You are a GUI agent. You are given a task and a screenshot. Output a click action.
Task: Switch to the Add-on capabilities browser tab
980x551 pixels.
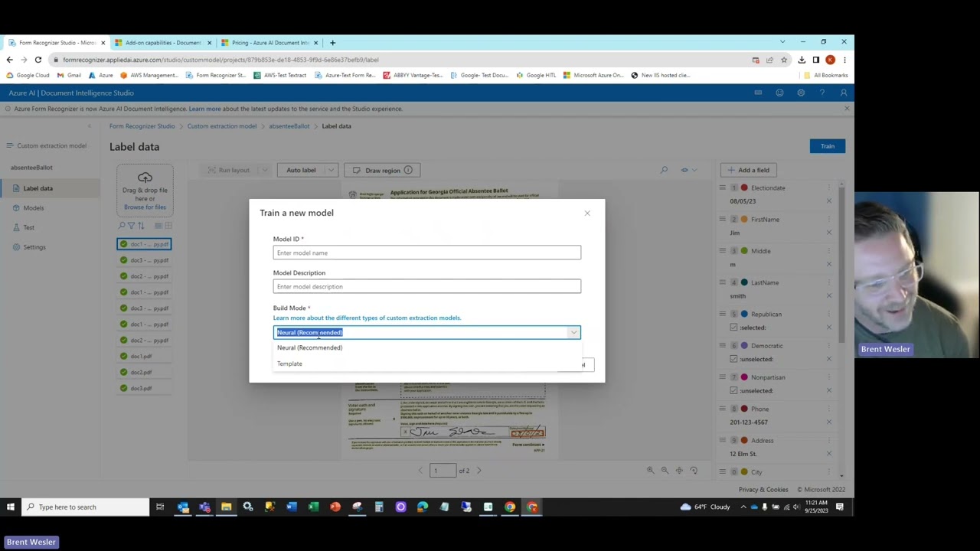[163, 43]
